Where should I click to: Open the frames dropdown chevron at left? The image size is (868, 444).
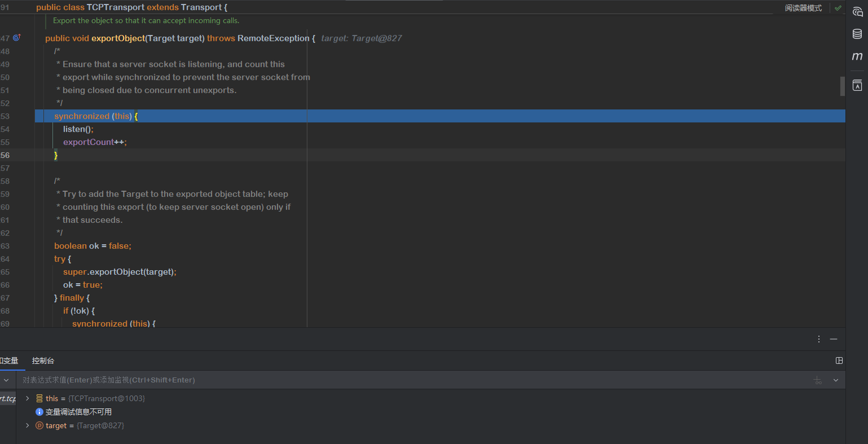[x=6, y=380]
